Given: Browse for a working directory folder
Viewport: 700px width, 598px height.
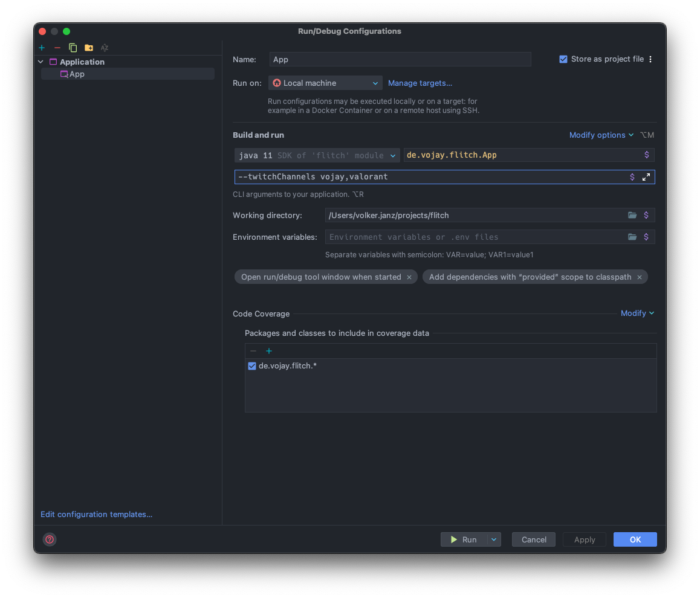Looking at the screenshot, I should point(632,215).
